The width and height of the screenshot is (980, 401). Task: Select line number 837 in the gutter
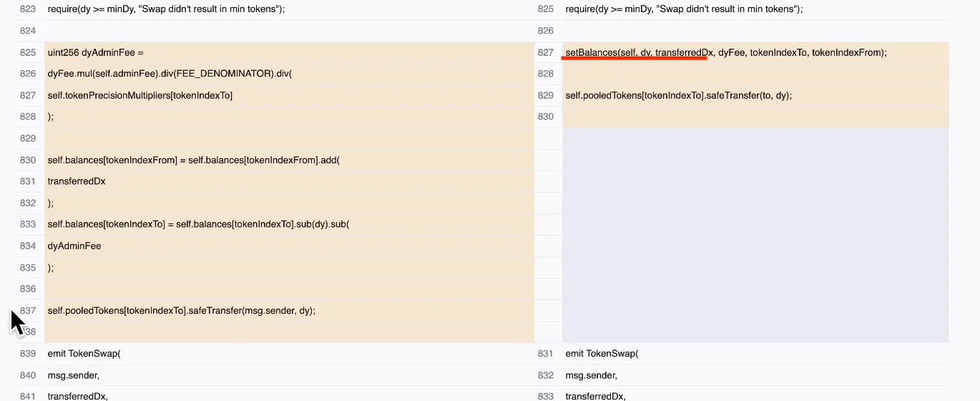28,310
